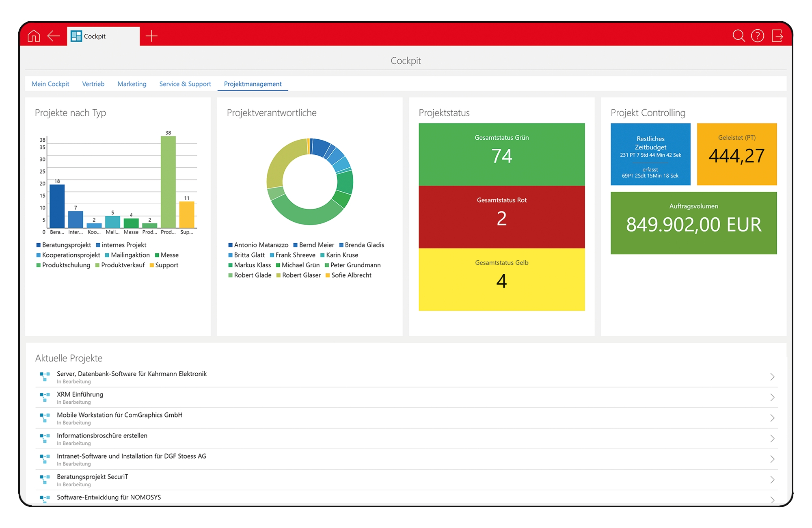This screenshot has width=812, height=528.
Task: Expand Informationsbroschüre erstellen row chevron
Action: (x=772, y=439)
